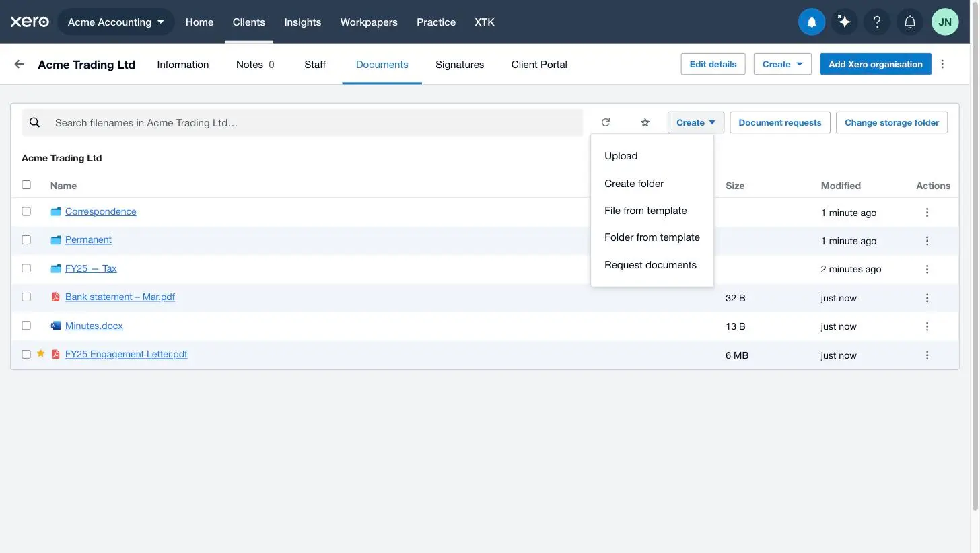Open actions menu for Permanent row
The width and height of the screenshot is (980, 553).
coord(927,240)
